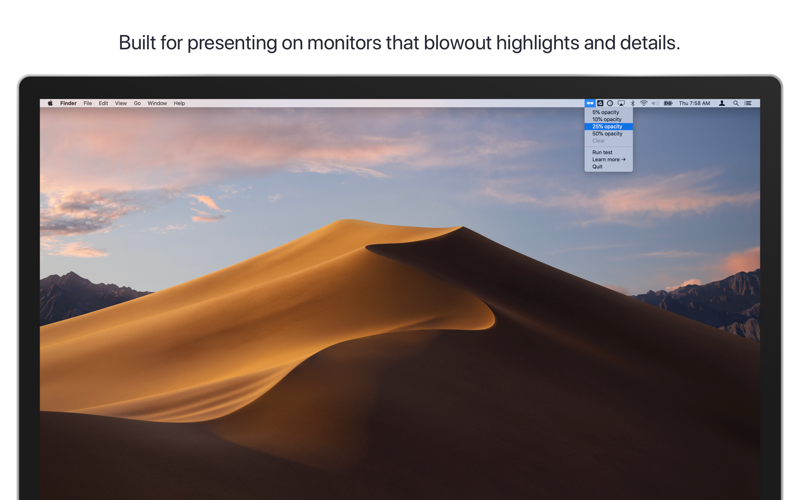Viewport: 800px width, 500px height.
Task: Open the File menu
Action: 88,103
